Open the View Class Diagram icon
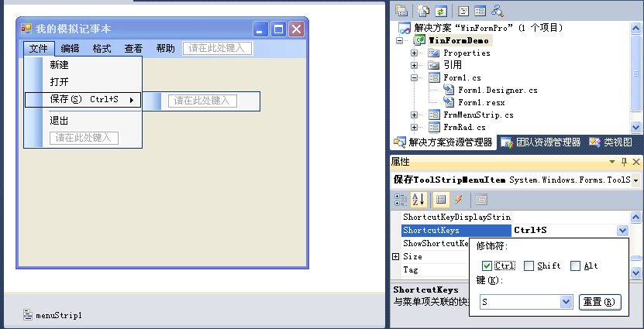This screenshot has width=644, height=329. click(x=498, y=11)
